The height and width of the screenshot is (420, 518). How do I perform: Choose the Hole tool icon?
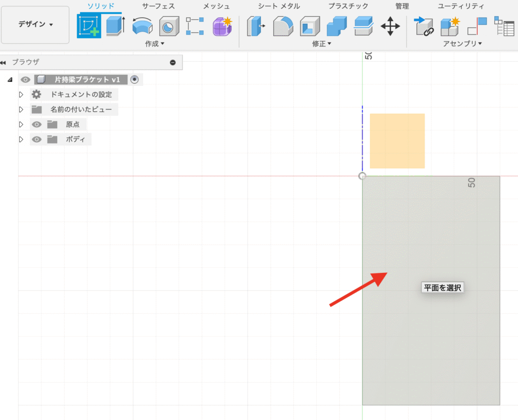tap(169, 26)
